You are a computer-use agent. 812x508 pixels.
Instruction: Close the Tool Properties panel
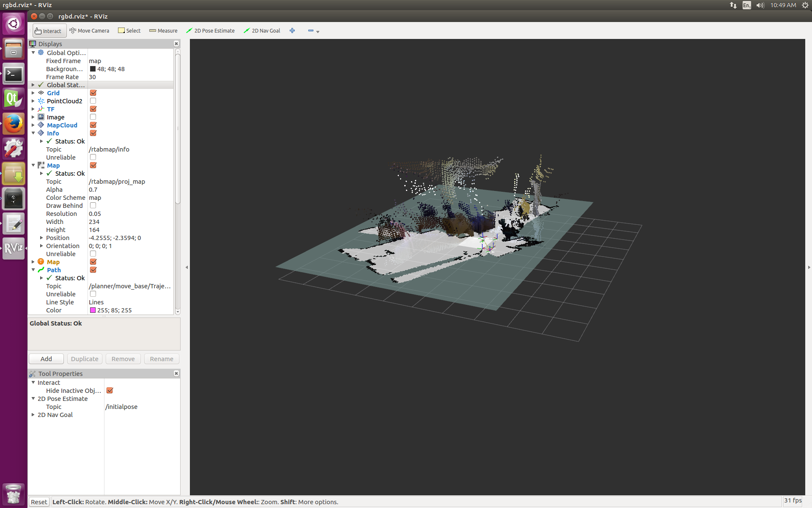coord(176,373)
